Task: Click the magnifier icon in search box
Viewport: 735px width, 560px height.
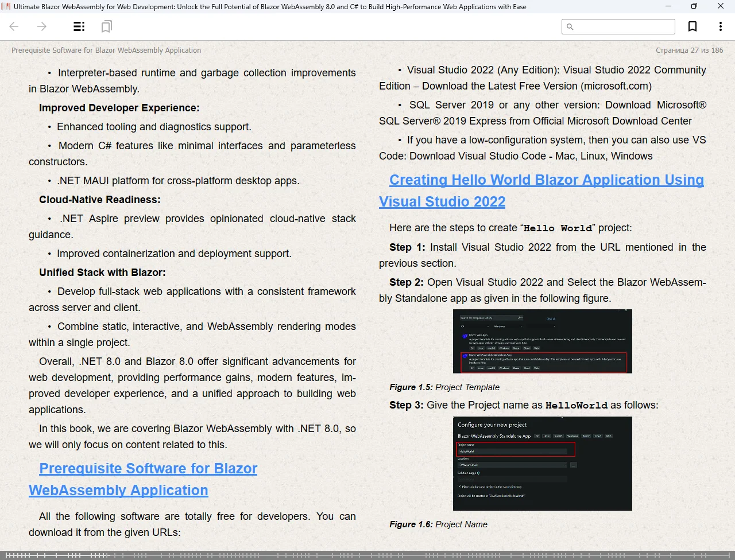Action: click(570, 26)
